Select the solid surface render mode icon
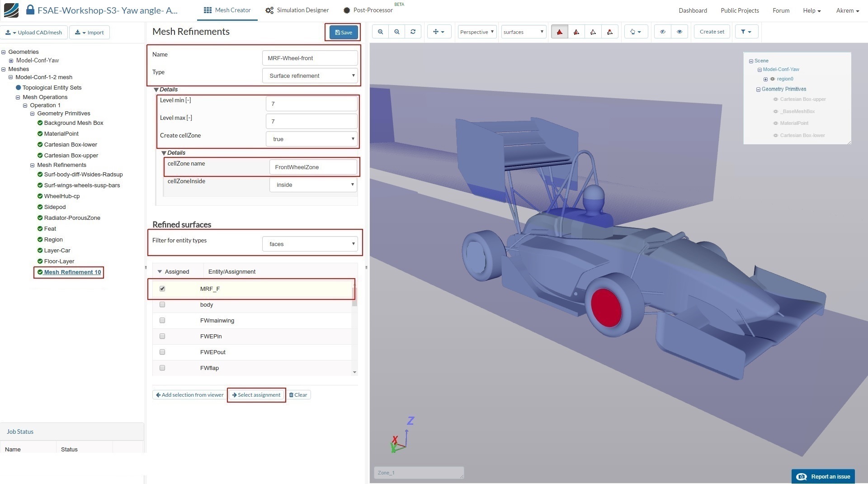The width and height of the screenshot is (868, 484). 559,32
